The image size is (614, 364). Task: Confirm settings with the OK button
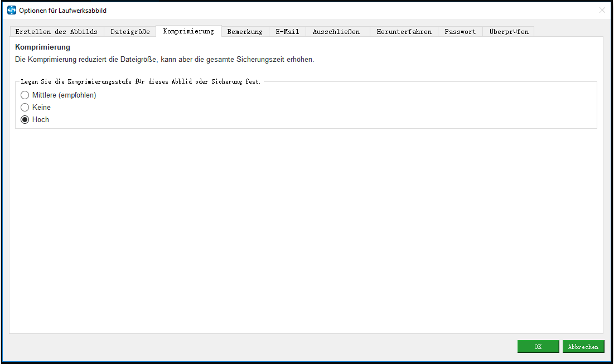tap(538, 346)
